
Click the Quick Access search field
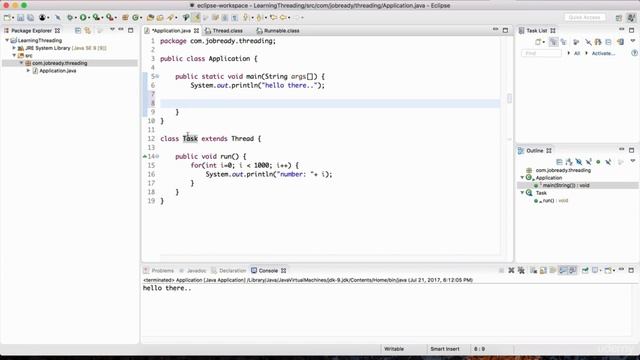[584, 18]
